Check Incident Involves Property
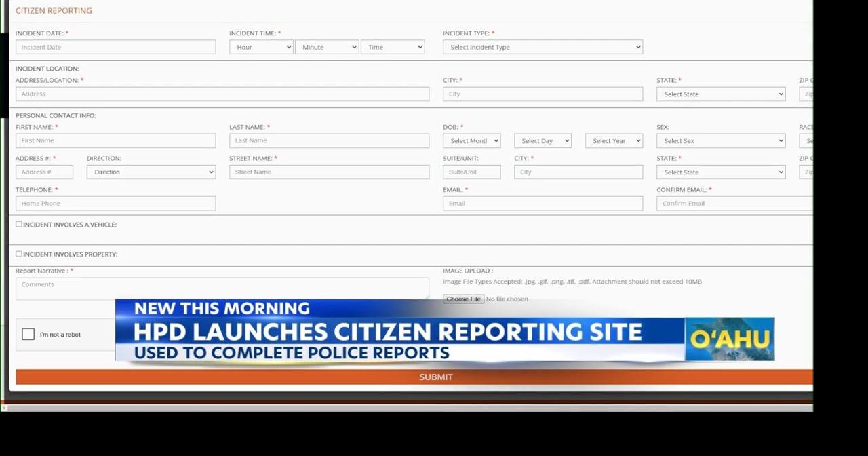 (x=19, y=254)
